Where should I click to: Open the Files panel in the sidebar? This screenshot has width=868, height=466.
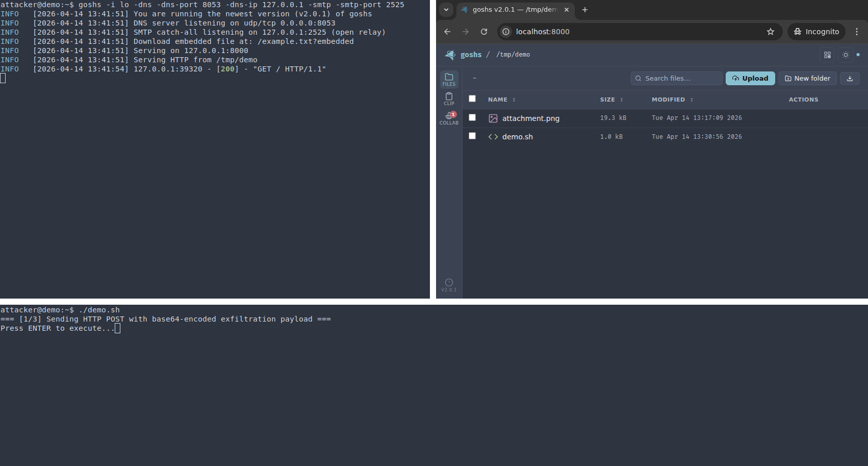click(449, 79)
